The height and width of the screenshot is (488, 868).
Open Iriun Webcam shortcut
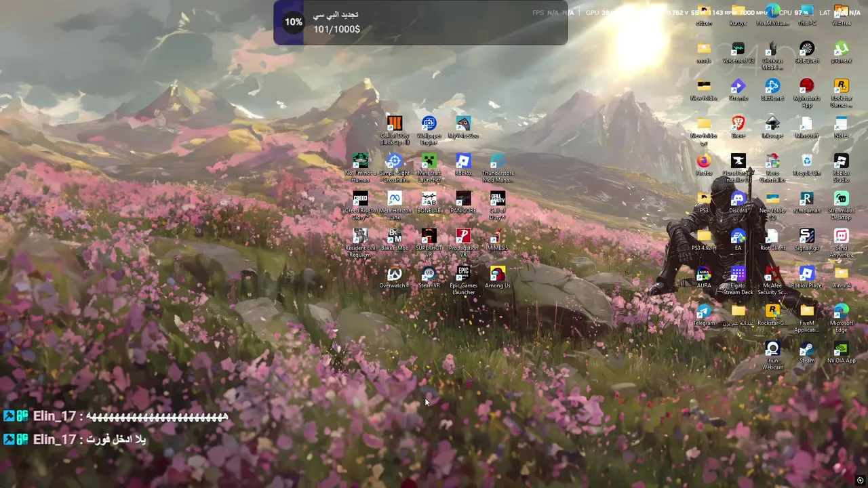[772, 348]
